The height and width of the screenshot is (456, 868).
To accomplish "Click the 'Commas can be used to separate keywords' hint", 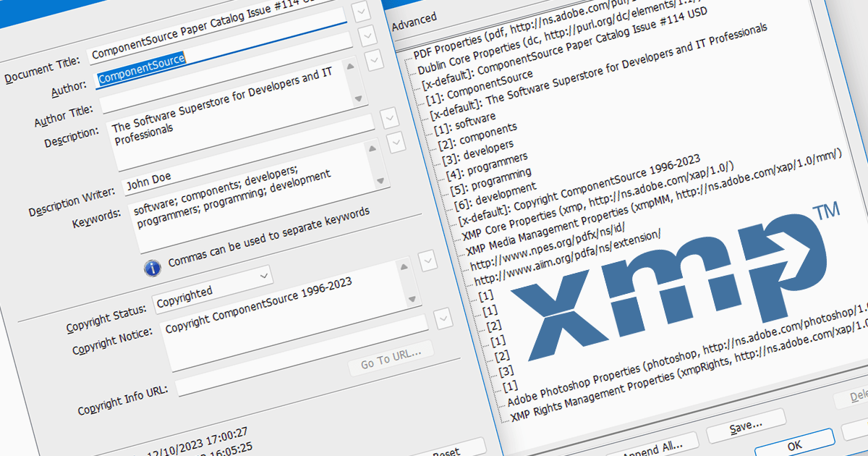I will click(x=268, y=238).
